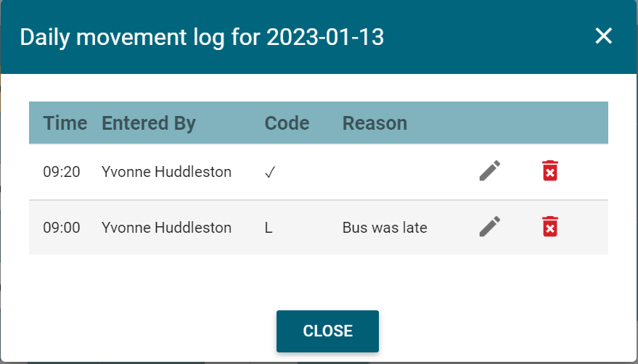Click the Bus was late reason text
Image resolution: width=638 pixels, height=364 pixels.
(x=385, y=228)
